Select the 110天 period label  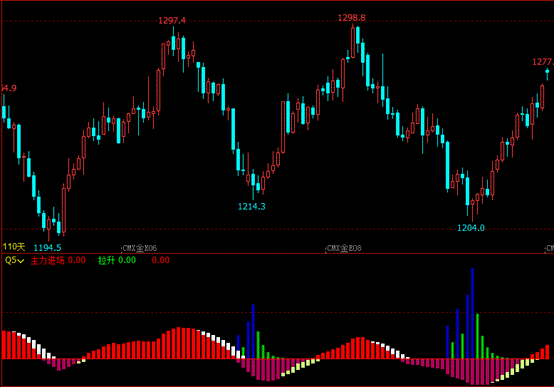(x=14, y=247)
